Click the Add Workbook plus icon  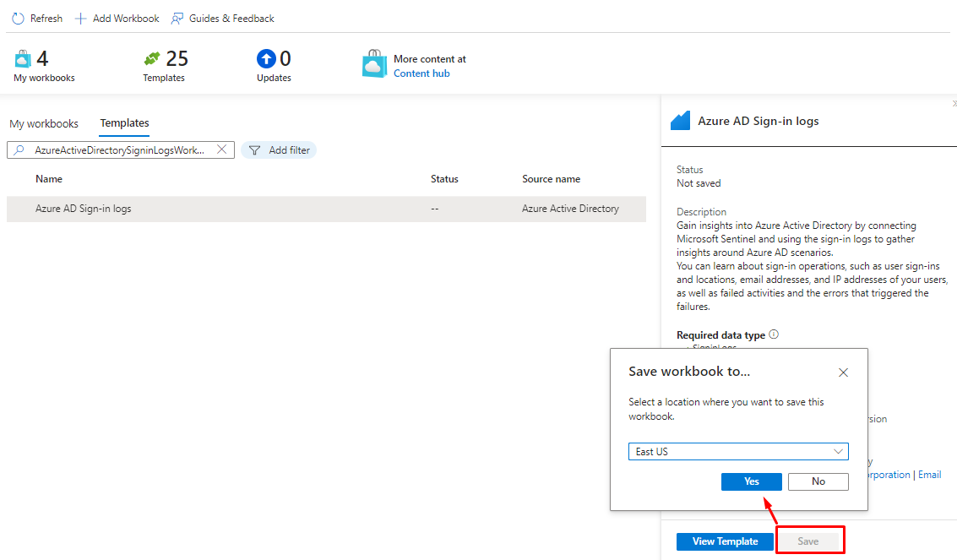81,19
